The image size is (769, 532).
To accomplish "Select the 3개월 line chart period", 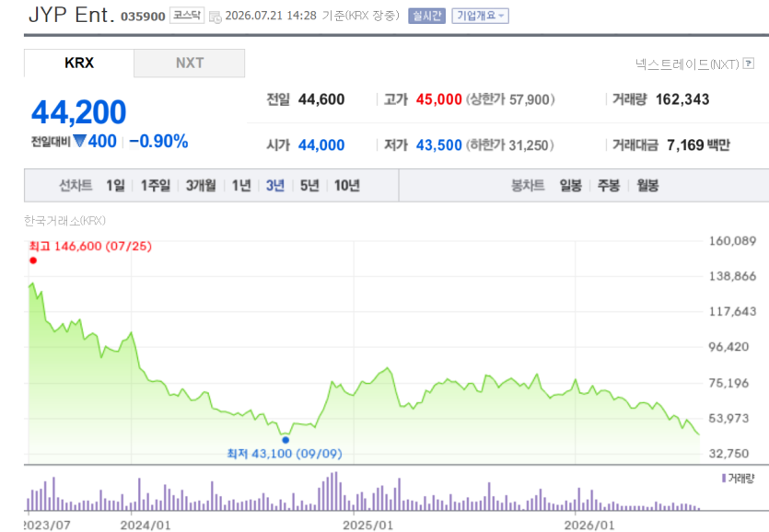I will tap(201, 185).
